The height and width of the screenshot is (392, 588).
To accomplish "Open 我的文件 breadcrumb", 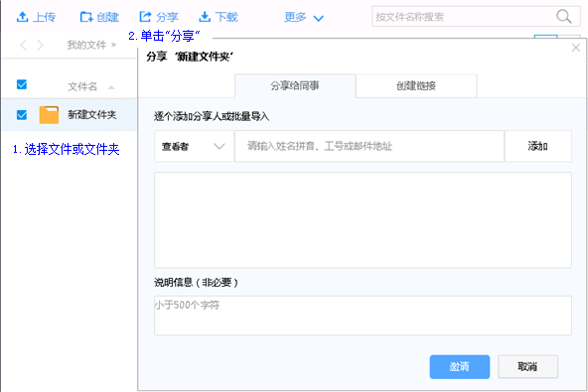I will 86,45.
